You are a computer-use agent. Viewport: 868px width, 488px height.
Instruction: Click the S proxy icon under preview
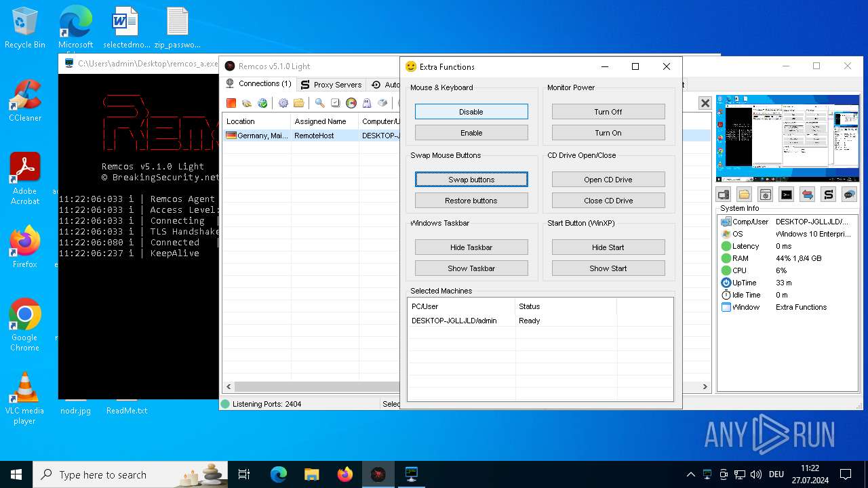[829, 195]
